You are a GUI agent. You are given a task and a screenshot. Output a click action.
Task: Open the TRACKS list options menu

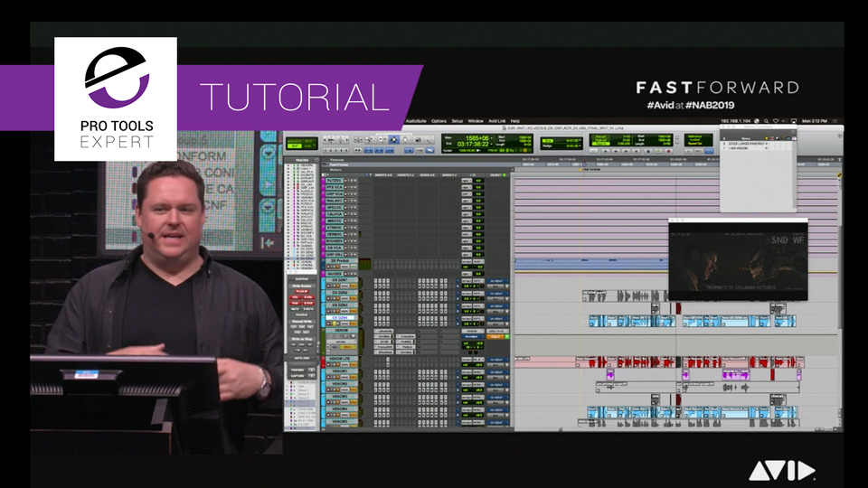pos(316,160)
